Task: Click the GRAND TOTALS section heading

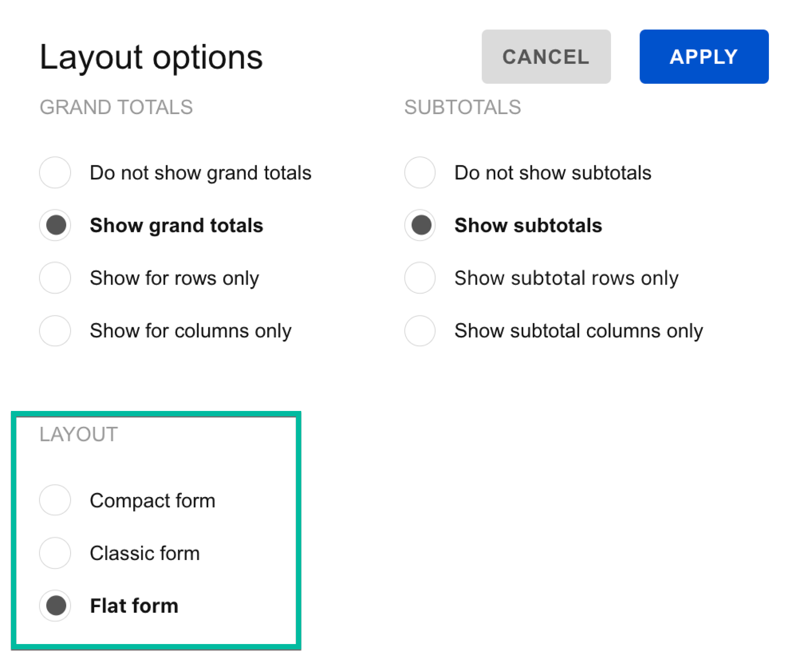Action: click(x=116, y=108)
